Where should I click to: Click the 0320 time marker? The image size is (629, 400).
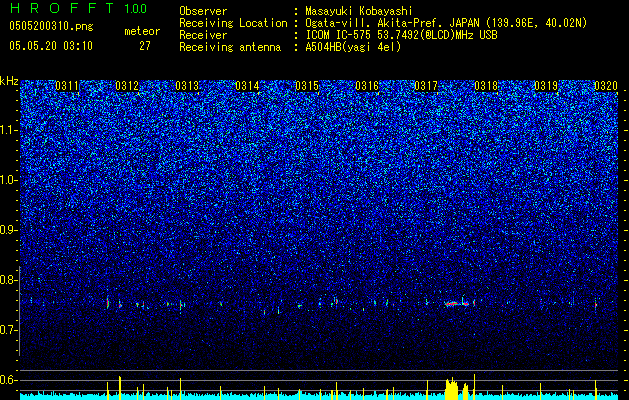[x=606, y=86]
